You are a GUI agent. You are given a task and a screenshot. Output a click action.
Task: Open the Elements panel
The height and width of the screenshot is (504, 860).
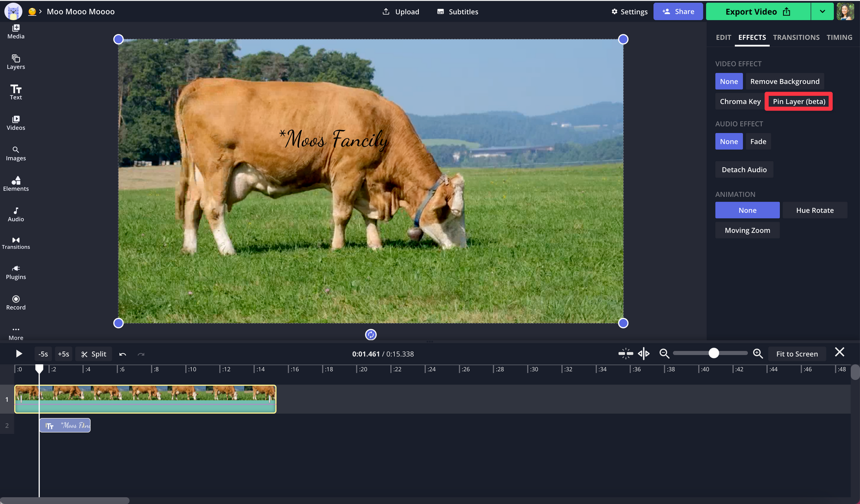16,183
